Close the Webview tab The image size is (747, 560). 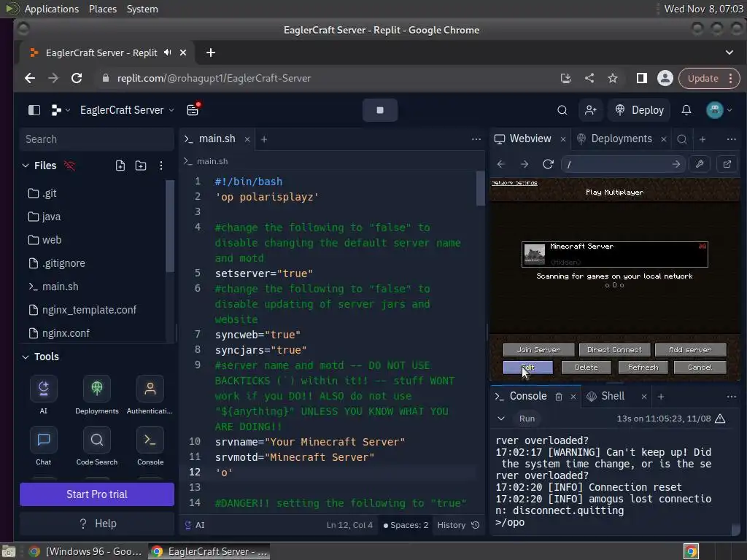[563, 139]
